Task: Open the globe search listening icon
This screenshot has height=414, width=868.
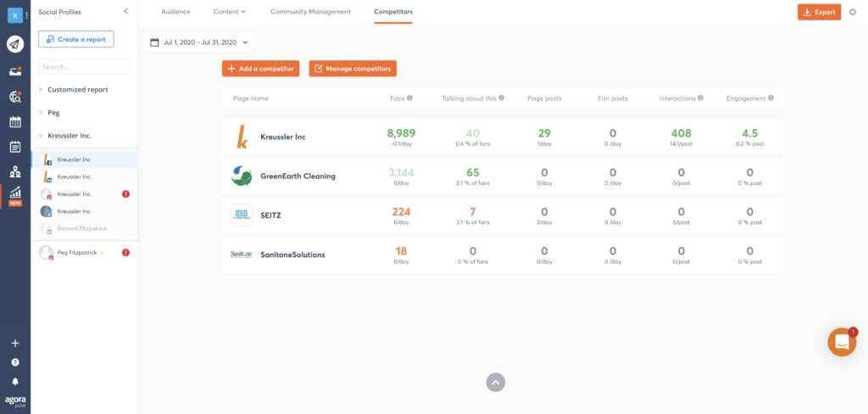Action: (x=15, y=97)
